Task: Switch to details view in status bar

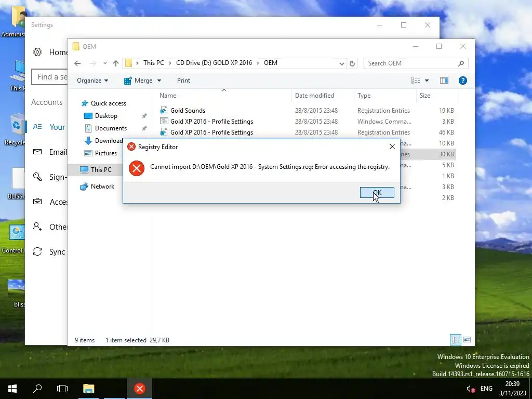Action: pos(456,340)
